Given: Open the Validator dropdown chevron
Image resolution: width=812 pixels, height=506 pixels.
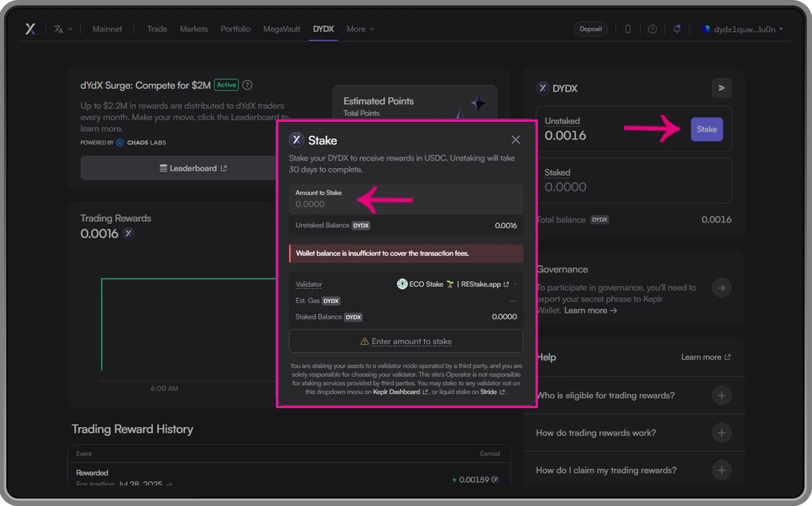Looking at the screenshot, I should tap(515, 284).
